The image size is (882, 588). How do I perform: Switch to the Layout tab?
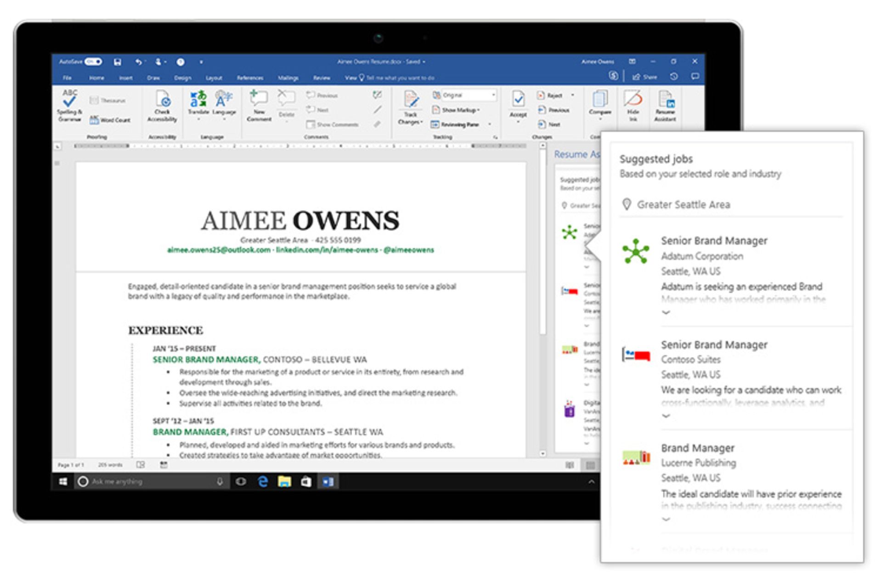pos(214,78)
